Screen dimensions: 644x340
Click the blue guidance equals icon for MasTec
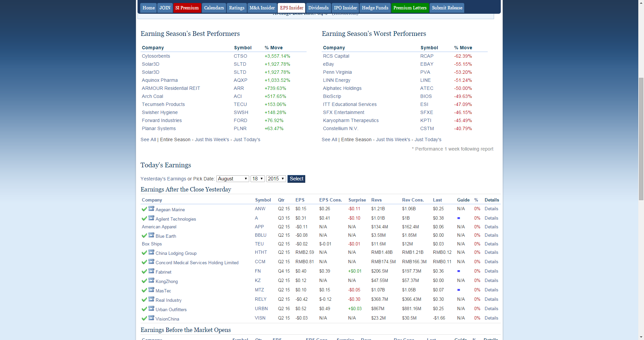[459, 290]
